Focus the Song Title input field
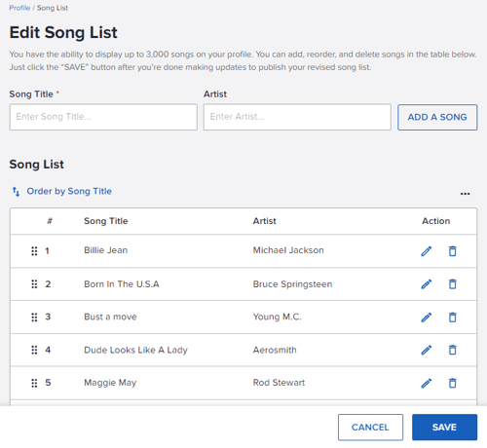This screenshot has width=487, height=448. [103, 117]
